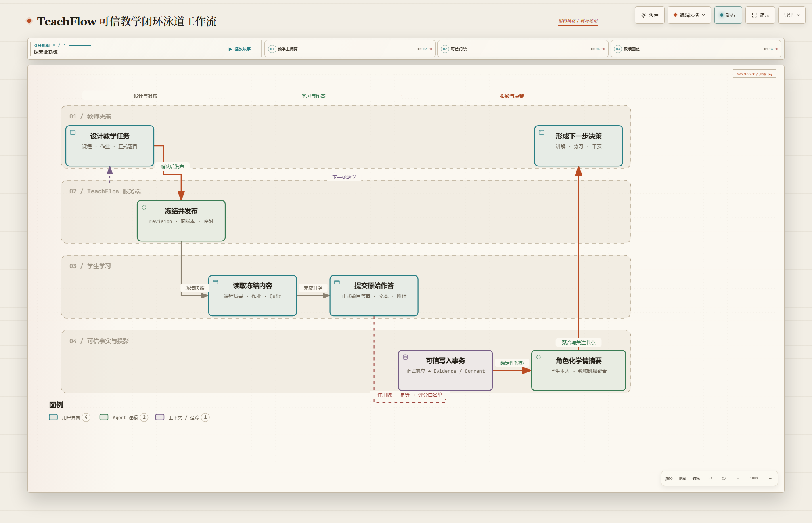Viewport: 812px width, 523px height.
Task: Click the 图例 legend heading
Action: tap(56, 405)
